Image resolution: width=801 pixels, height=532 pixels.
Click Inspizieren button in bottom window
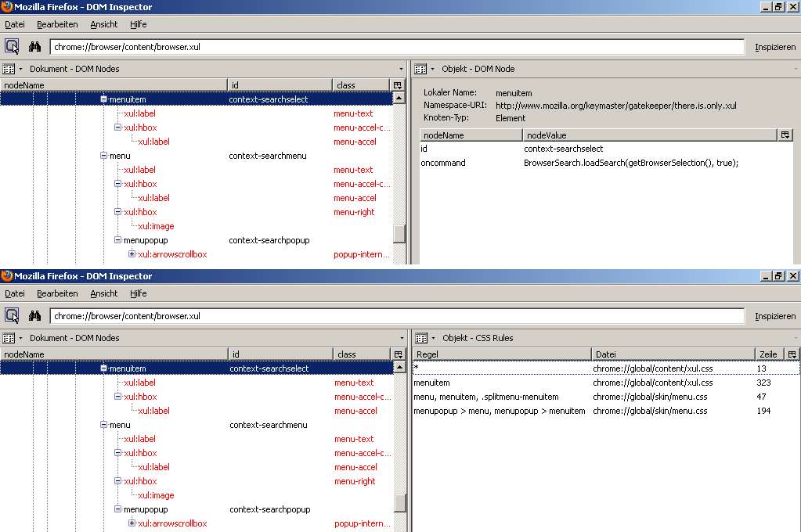(x=775, y=316)
